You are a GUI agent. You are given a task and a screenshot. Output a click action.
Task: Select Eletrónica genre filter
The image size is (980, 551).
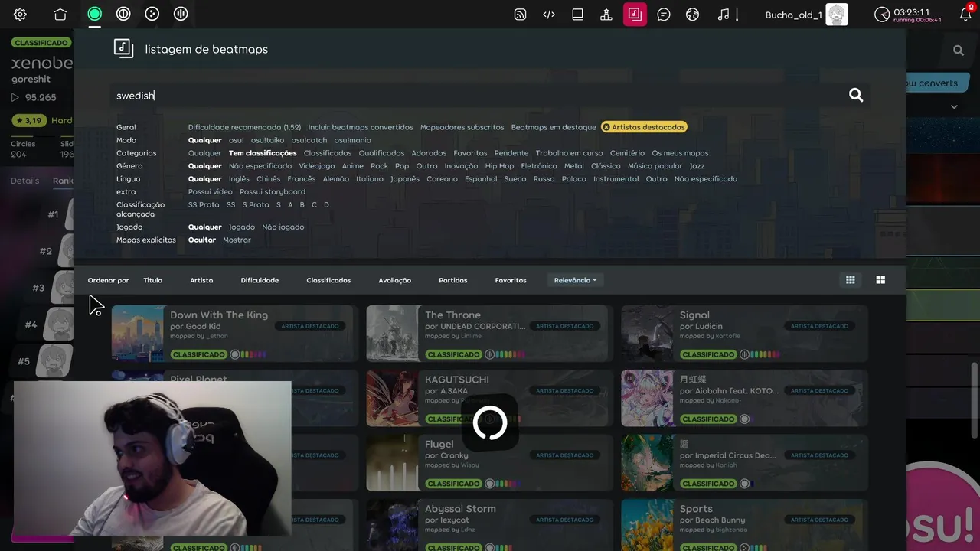click(x=539, y=166)
